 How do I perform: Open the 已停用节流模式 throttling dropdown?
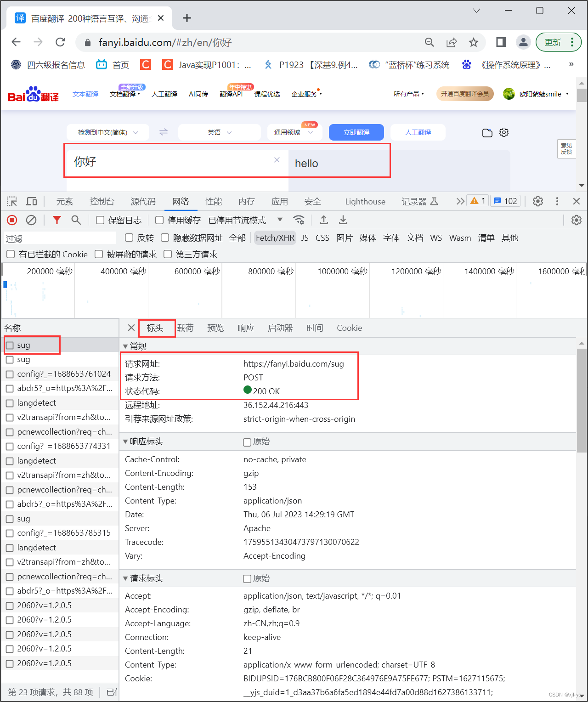(245, 220)
